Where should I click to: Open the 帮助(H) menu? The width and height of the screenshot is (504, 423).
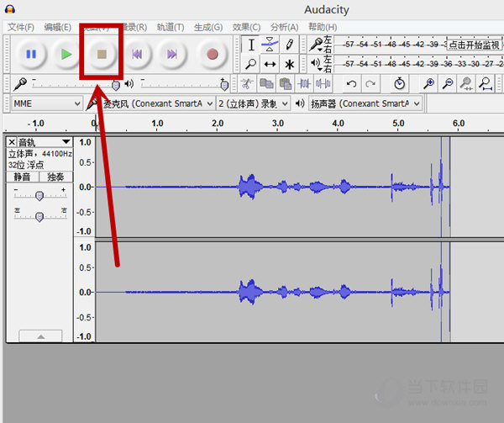323,28
